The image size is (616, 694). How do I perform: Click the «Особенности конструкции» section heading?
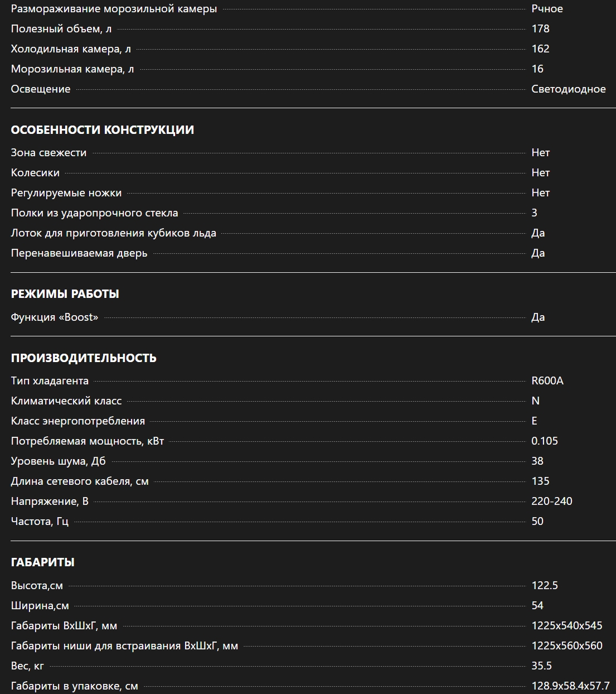[x=103, y=130]
